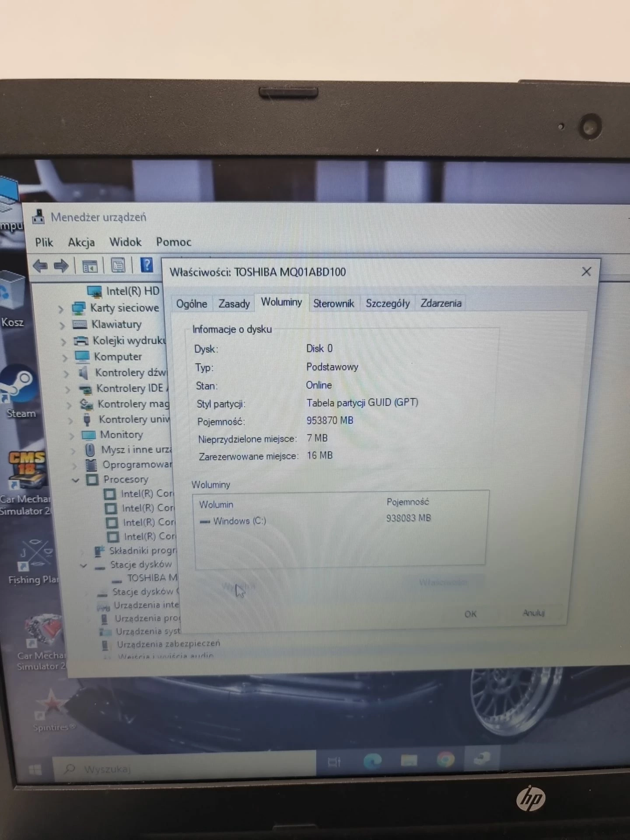Select the Kontrolery magazynu tree item
This screenshot has width=630, height=840.
point(133,404)
